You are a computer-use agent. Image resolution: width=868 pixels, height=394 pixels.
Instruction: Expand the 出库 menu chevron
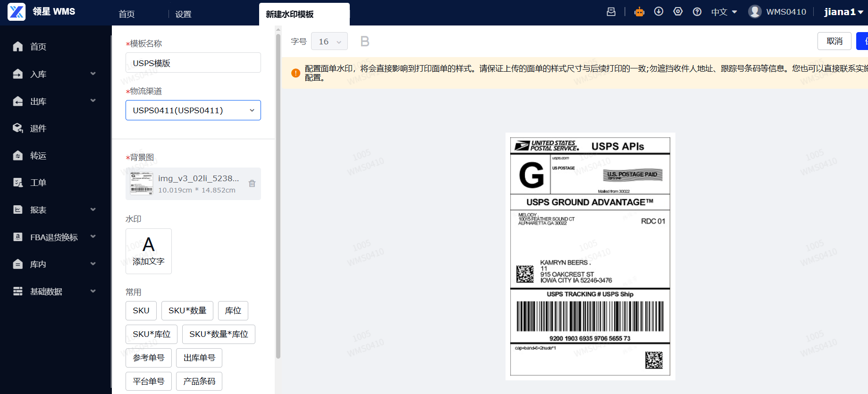tap(93, 101)
